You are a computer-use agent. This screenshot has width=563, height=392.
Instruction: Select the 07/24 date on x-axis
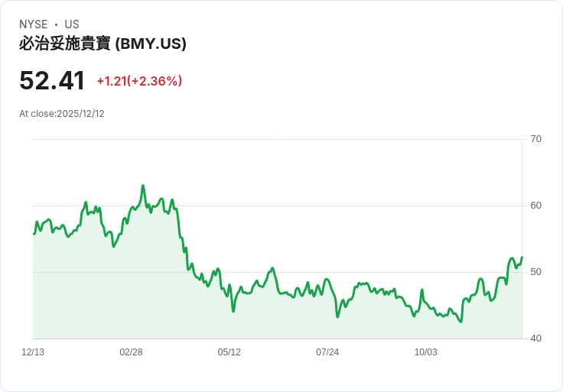(x=327, y=352)
